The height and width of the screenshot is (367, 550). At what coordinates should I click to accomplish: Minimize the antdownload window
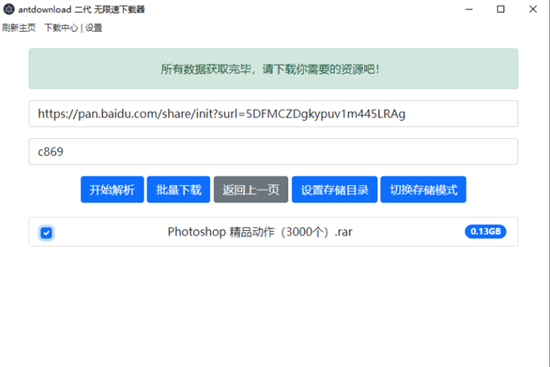tap(469, 9)
